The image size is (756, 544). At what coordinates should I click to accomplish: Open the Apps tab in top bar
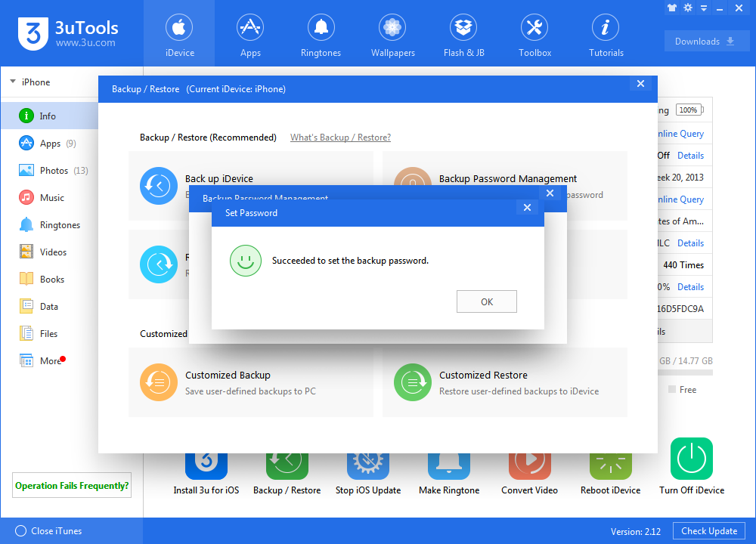click(250, 36)
